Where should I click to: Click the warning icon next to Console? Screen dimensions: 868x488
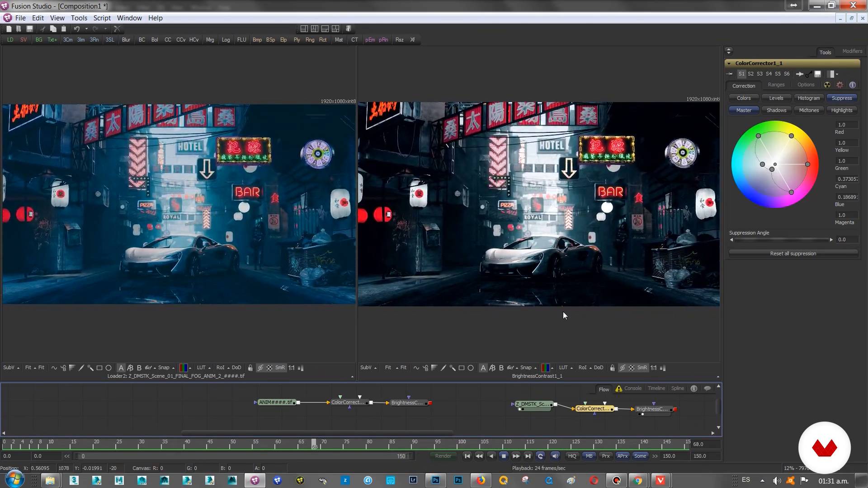pos(618,389)
